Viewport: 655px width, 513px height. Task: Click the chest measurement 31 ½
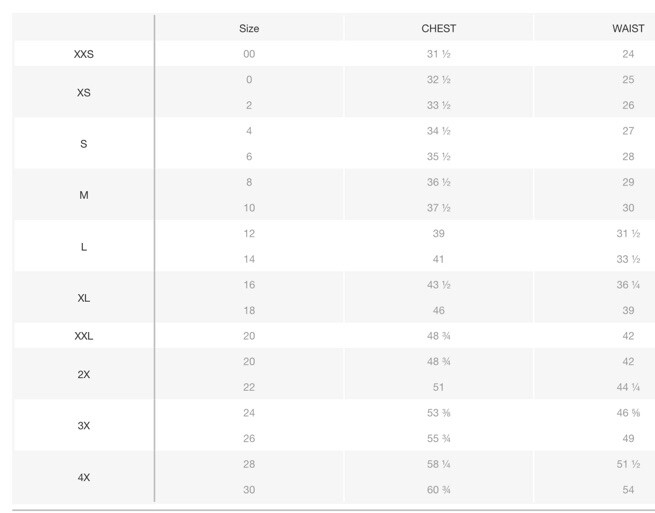pos(438,54)
